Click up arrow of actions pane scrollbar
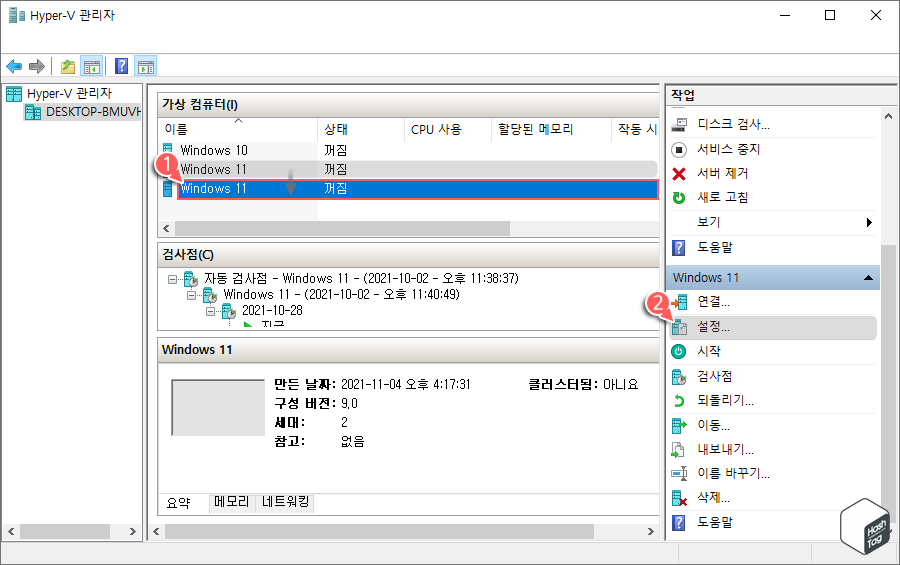900x565 pixels. point(888,116)
